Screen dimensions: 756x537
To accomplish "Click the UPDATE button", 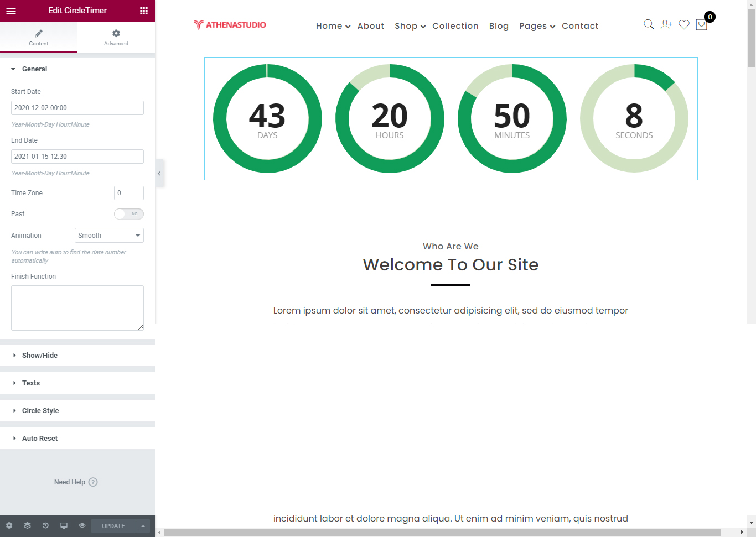I will [x=113, y=525].
